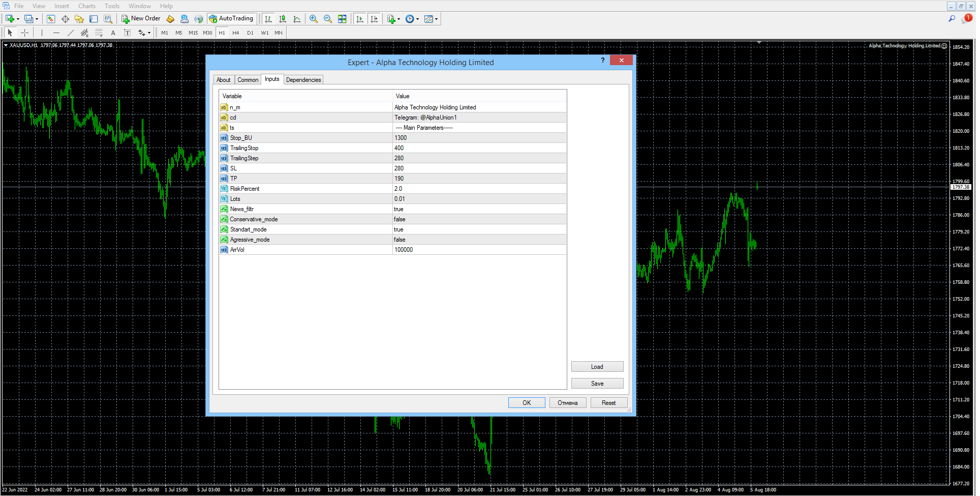Click the Отмена cancel button
The width and height of the screenshot is (980, 496).
coord(568,403)
